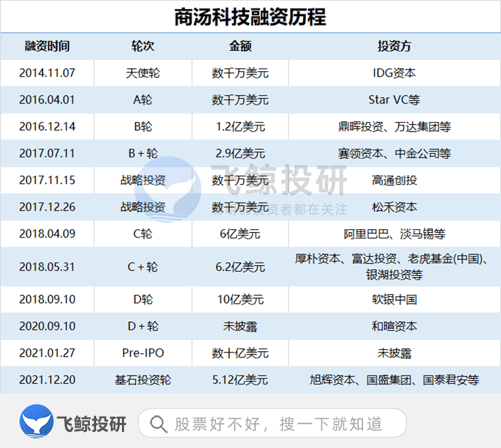This screenshot has width=501, height=448.
Task: Select the 未披露 amount in D+轮 row
Action: click(240, 327)
